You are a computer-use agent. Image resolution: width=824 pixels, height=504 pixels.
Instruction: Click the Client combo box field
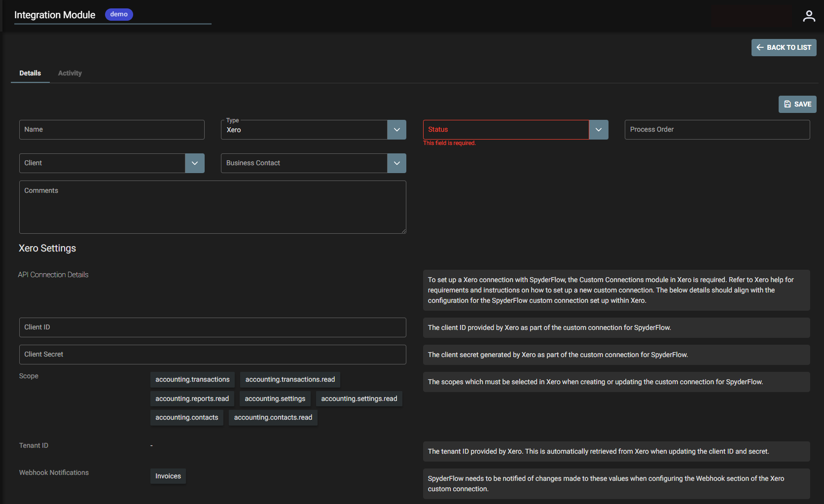pyautogui.click(x=102, y=163)
